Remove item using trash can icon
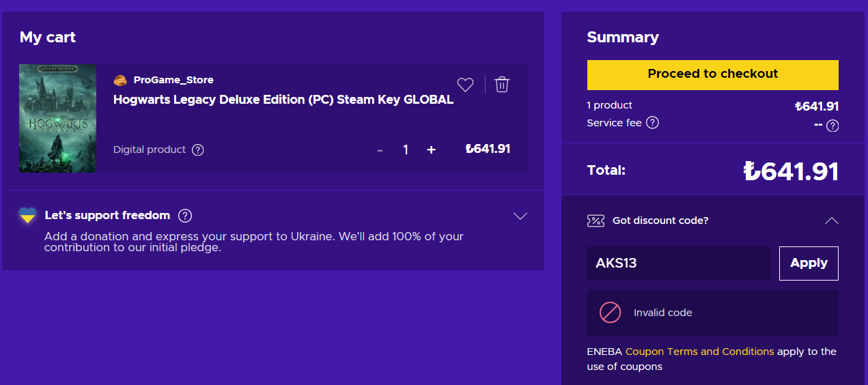868x385 pixels. point(502,85)
